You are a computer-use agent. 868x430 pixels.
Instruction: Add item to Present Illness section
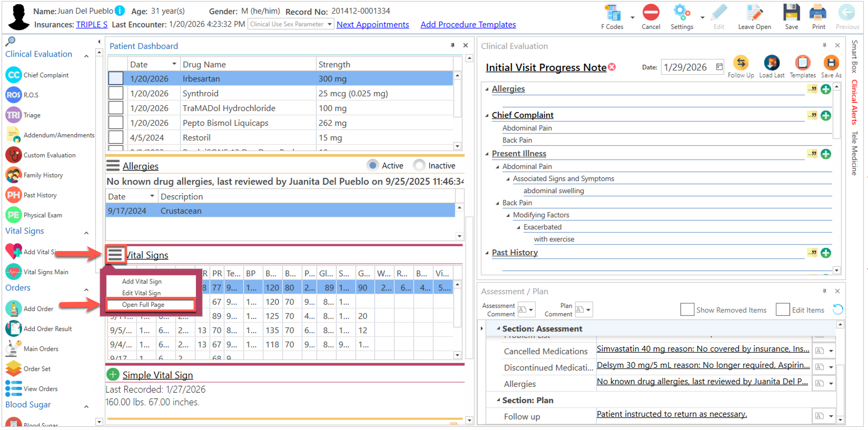[x=825, y=154]
